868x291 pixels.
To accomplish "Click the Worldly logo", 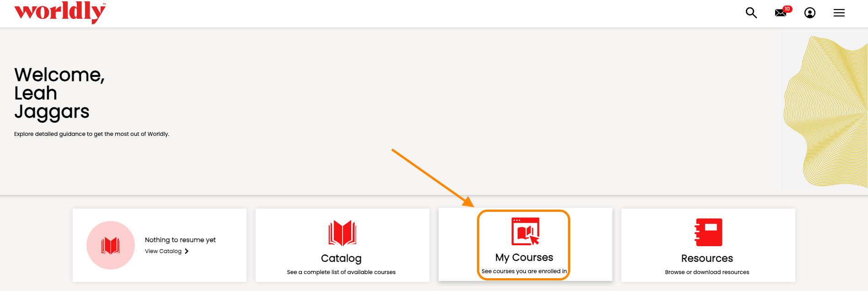I will [60, 12].
